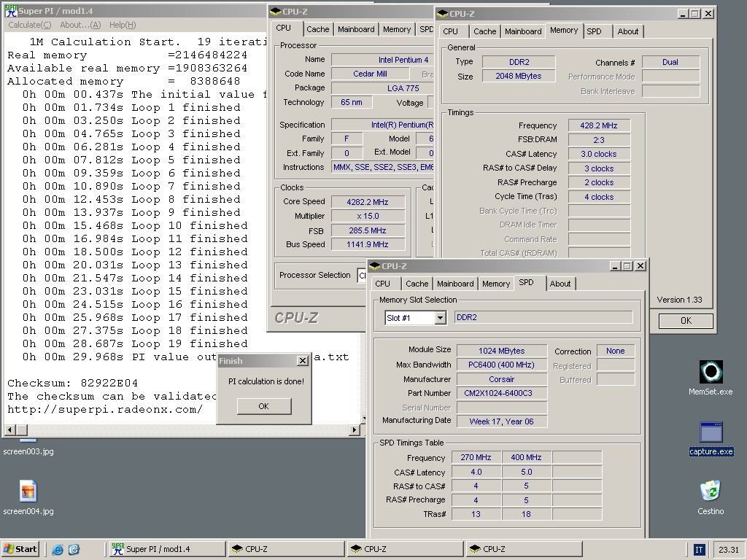Open the MemSet.exe desktop icon

coord(711,373)
